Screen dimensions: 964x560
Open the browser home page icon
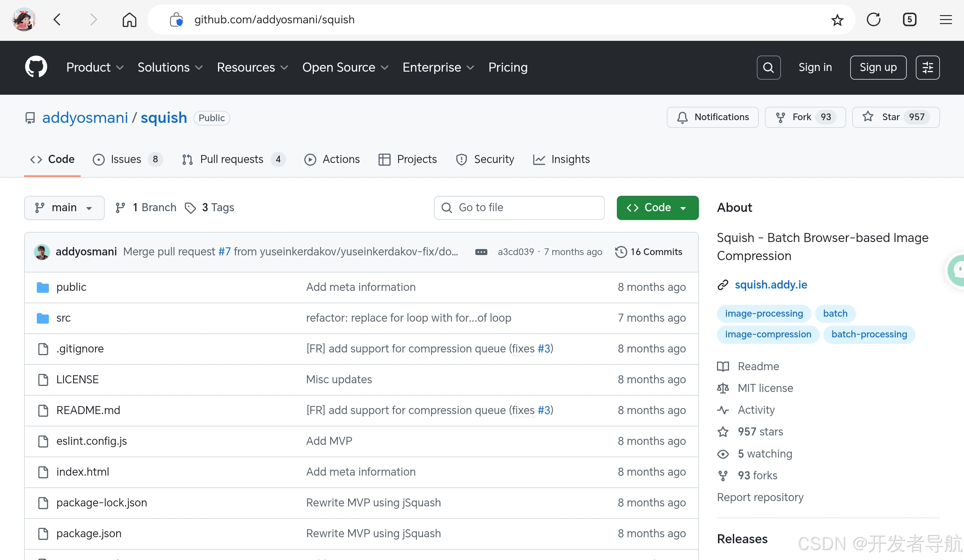[x=129, y=19]
